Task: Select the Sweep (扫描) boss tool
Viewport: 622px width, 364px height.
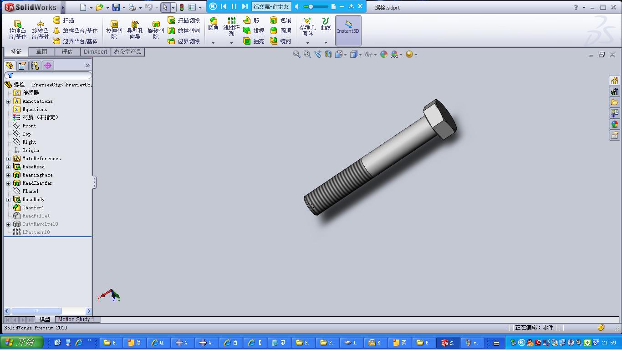Action: pyautogui.click(x=64, y=20)
